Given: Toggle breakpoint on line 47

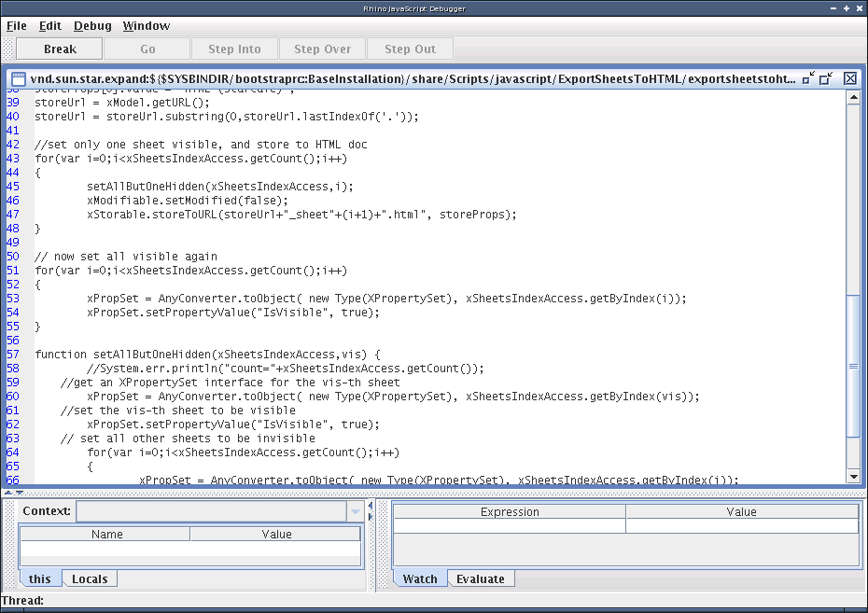Looking at the screenshot, I should (x=13, y=215).
